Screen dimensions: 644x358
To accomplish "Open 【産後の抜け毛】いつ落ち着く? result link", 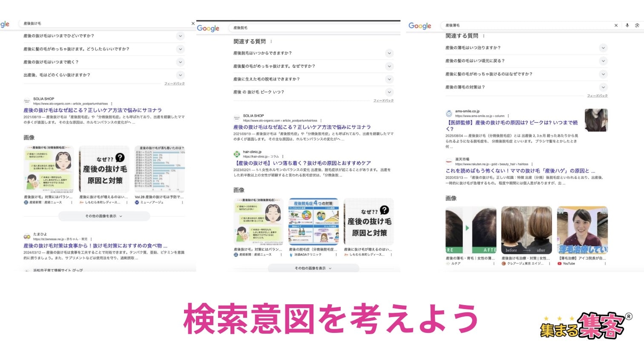I will (302, 163).
